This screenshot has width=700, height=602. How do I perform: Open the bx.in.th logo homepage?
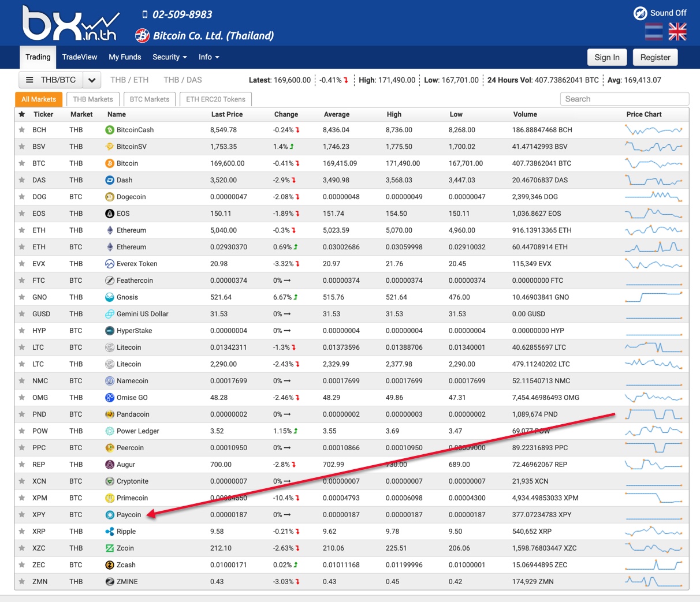point(70,23)
